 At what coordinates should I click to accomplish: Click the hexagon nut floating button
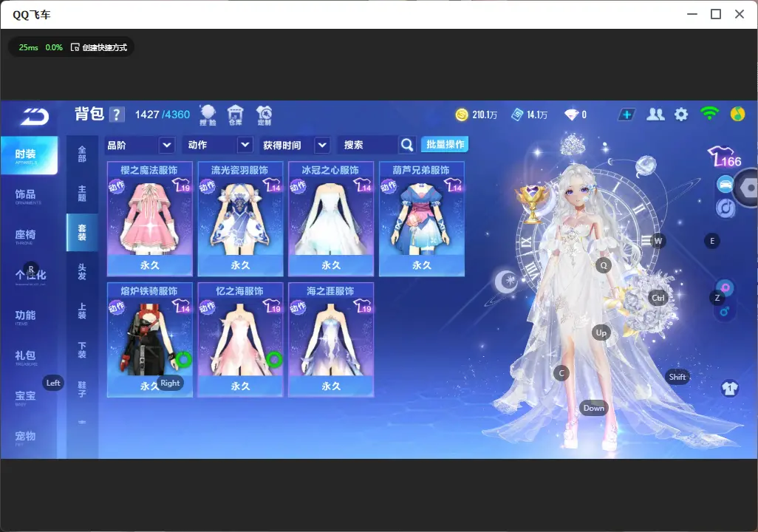[748, 188]
